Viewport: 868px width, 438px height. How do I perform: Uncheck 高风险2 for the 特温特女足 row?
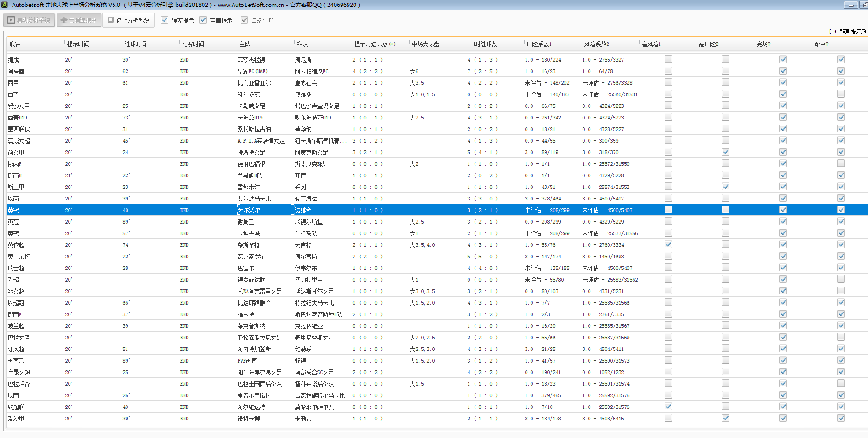725,152
